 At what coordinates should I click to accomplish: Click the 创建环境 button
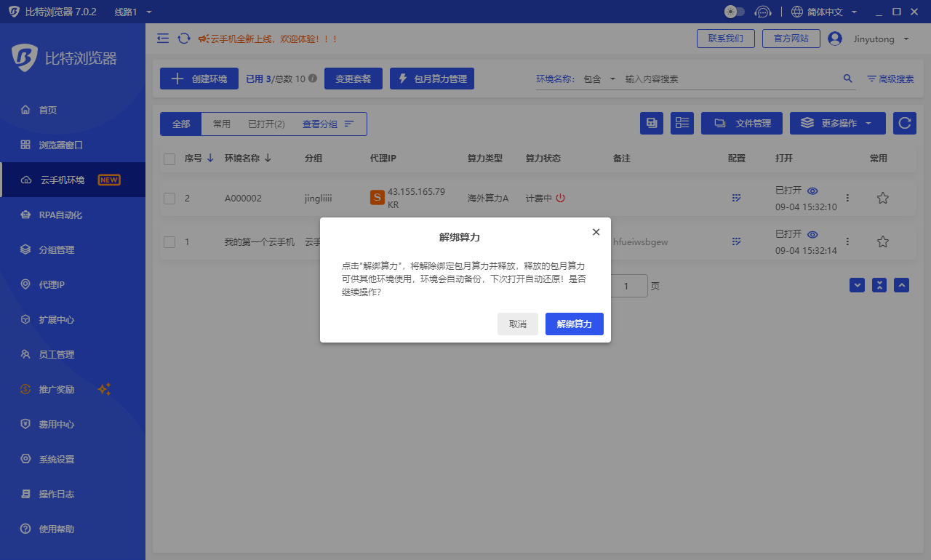(x=199, y=79)
